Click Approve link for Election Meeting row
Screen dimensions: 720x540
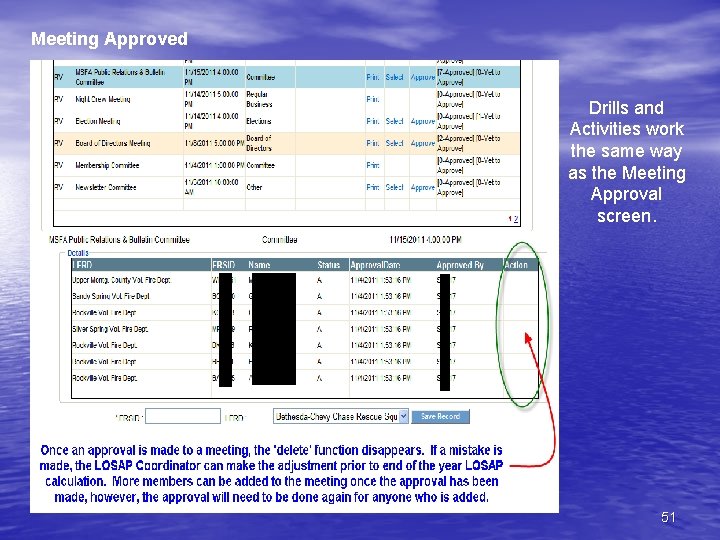[422, 121]
